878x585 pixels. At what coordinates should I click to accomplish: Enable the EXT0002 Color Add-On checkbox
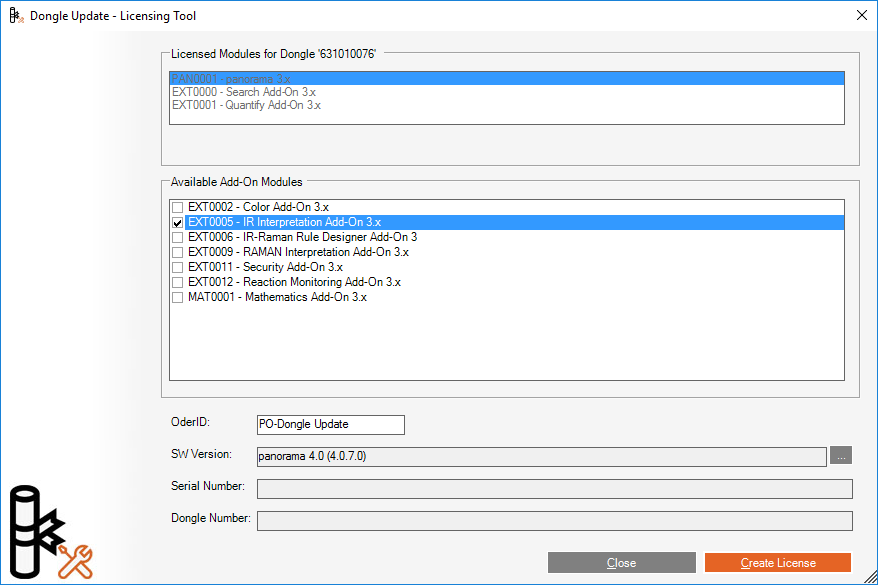178,207
